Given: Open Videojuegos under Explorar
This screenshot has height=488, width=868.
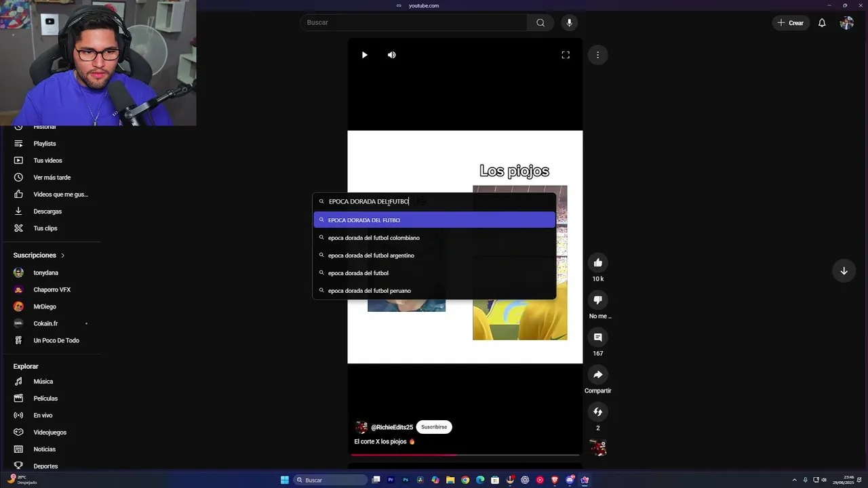Looking at the screenshot, I should click(50, 432).
